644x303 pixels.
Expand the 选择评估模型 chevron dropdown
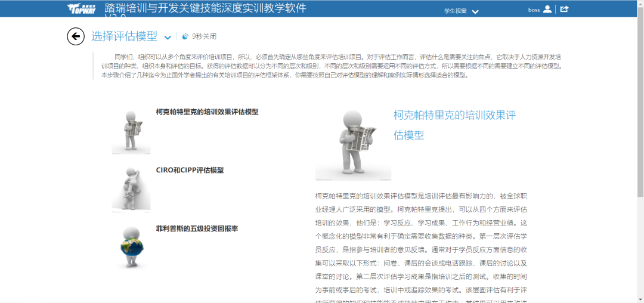(168, 38)
